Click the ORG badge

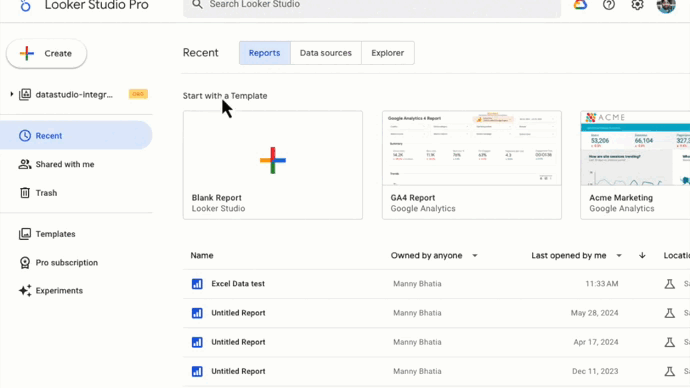[x=138, y=94]
